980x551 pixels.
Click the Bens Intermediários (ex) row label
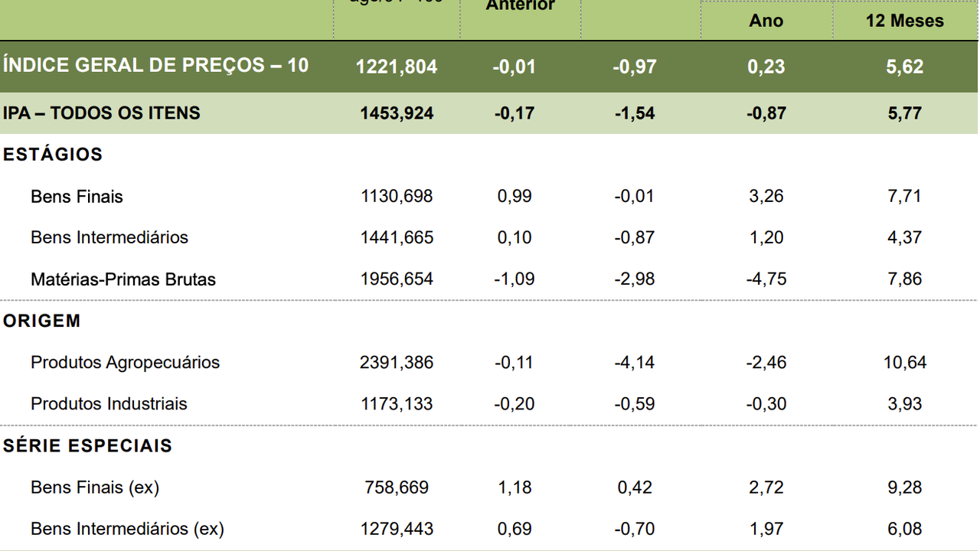(x=127, y=529)
